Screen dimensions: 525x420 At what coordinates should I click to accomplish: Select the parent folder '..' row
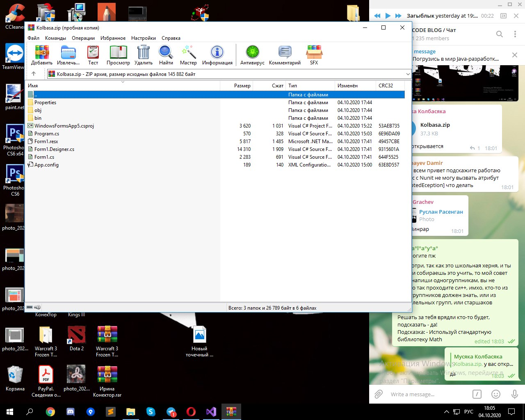coord(215,95)
